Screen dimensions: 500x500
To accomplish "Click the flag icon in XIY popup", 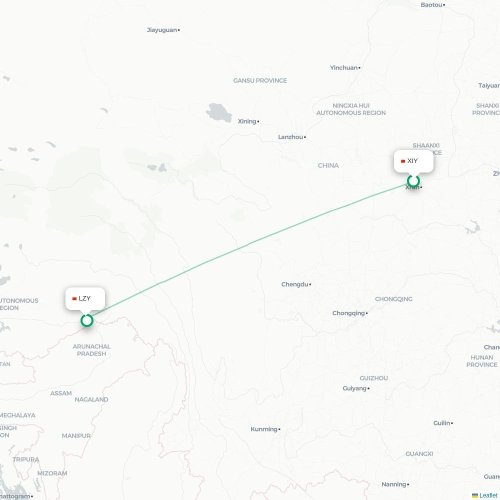I will 403,161.
